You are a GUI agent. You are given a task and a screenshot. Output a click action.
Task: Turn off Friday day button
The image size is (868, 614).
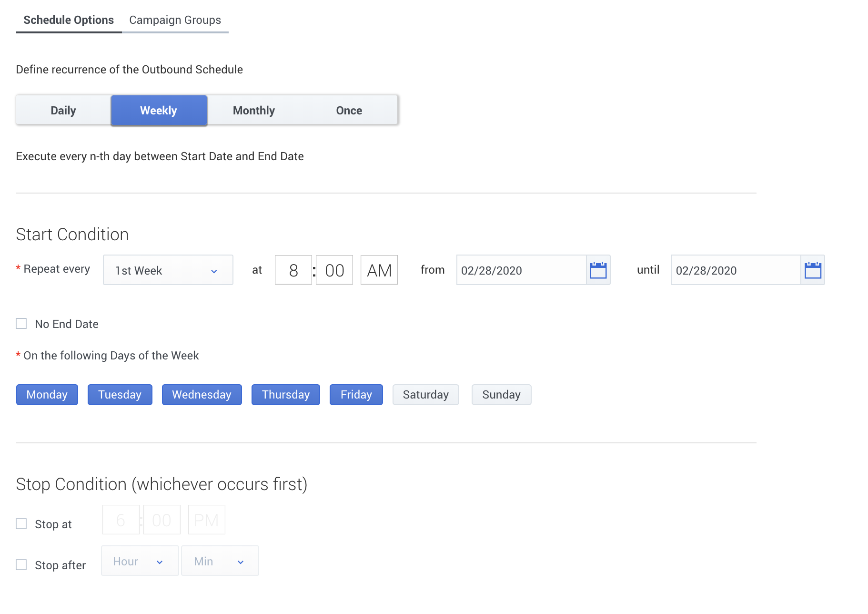(x=356, y=395)
